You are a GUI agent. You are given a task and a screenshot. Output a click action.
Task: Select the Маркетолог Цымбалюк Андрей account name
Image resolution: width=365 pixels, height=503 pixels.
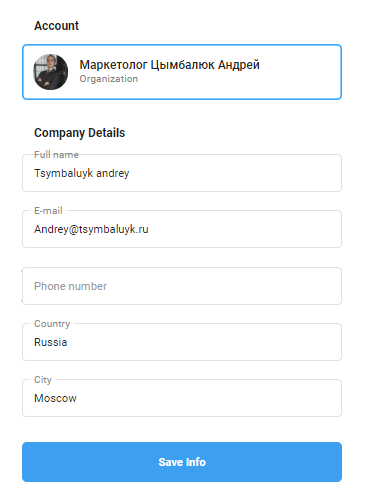(x=169, y=65)
